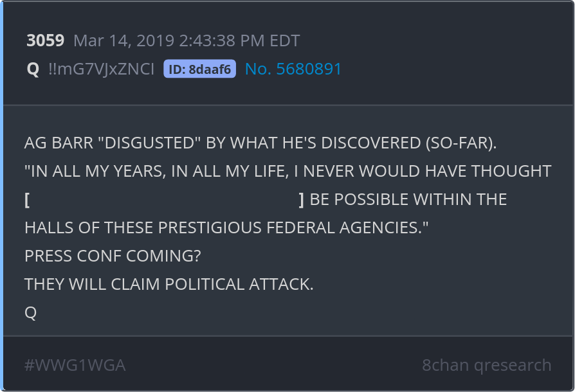Image resolution: width=575 pixels, height=392 pixels.
Task: Click the Q signature ending the post
Action: click(x=30, y=312)
